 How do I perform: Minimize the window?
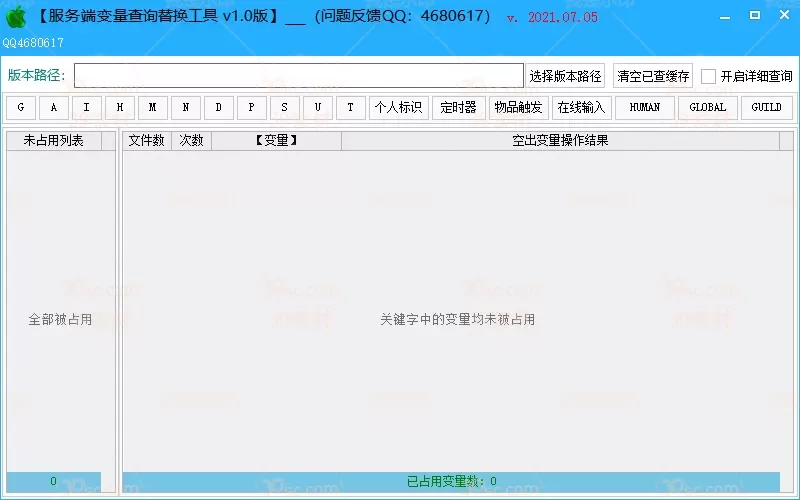[x=724, y=17]
